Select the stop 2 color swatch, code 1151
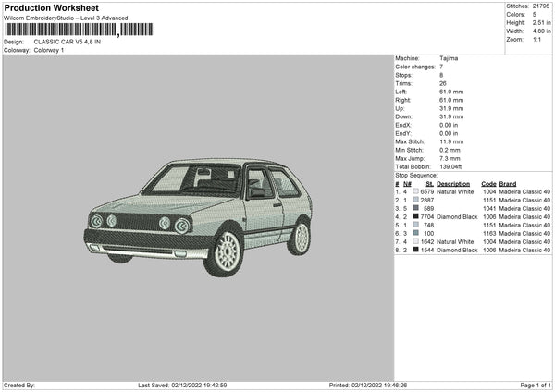 coord(416,200)
